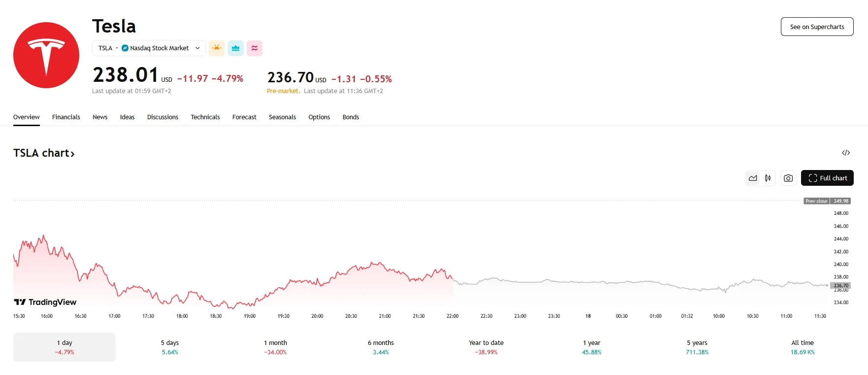Viewport: 868px width, 375px height.
Task: Take a chart snapshot with camera icon
Action: click(788, 178)
